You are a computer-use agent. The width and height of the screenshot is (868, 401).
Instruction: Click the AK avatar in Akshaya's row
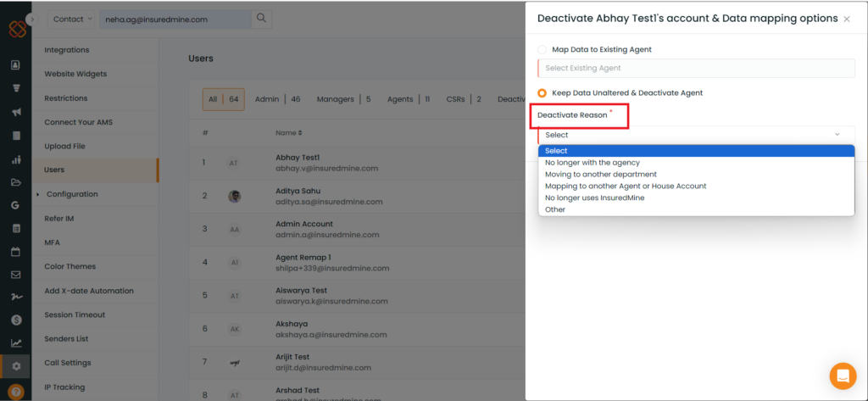click(234, 329)
